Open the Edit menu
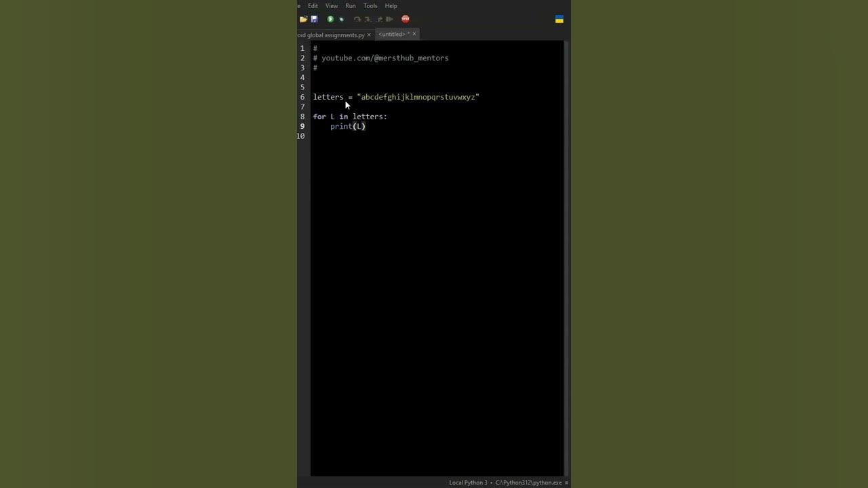 click(313, 6)
